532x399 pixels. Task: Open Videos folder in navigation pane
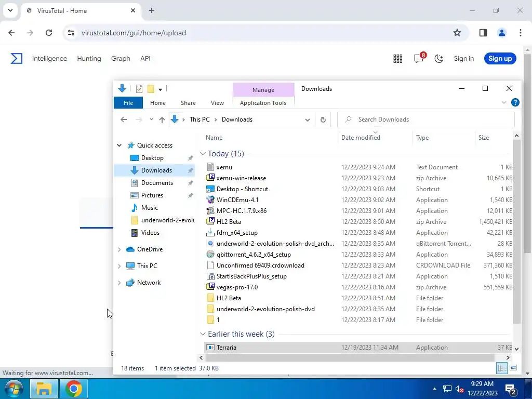coord(150,233)
